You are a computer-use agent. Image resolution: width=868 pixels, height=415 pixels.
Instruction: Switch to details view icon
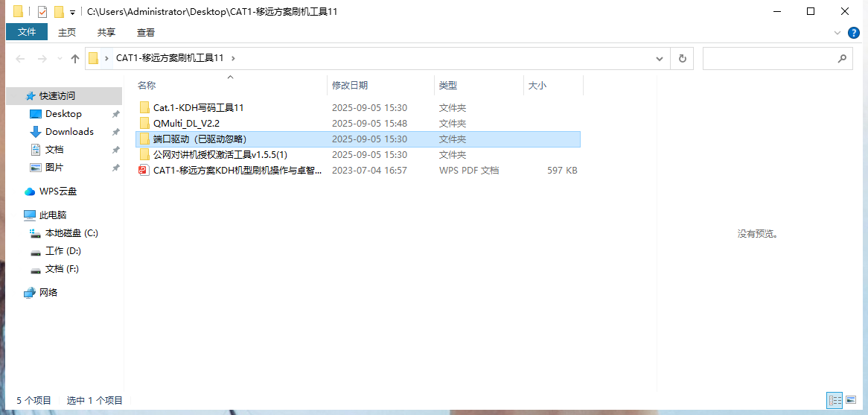coord(835,399)
